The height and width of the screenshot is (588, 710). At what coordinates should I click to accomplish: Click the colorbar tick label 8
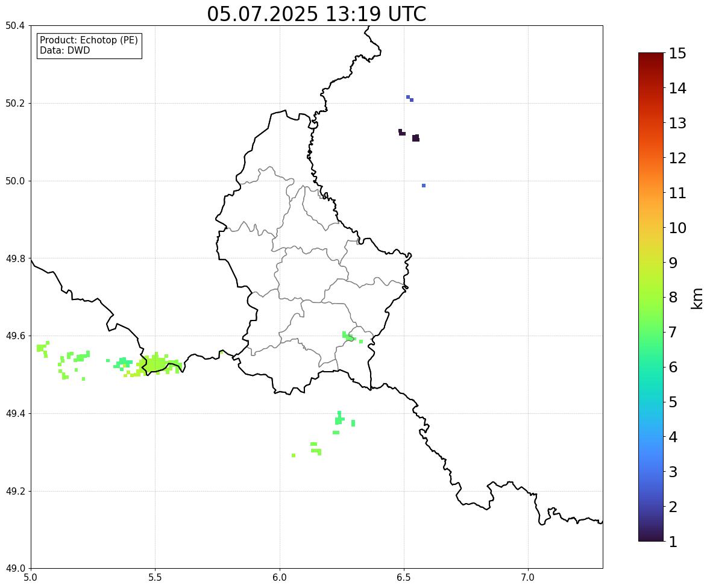[673, 298]
